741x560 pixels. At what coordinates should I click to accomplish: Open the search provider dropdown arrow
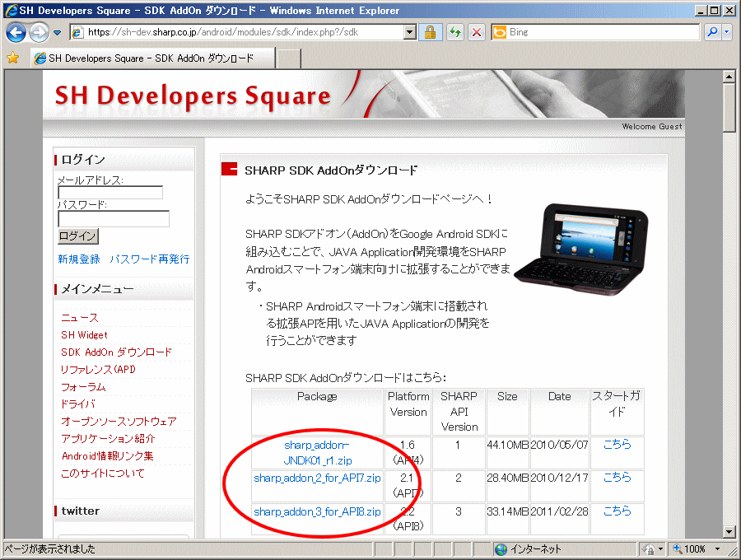click(727, 32)
